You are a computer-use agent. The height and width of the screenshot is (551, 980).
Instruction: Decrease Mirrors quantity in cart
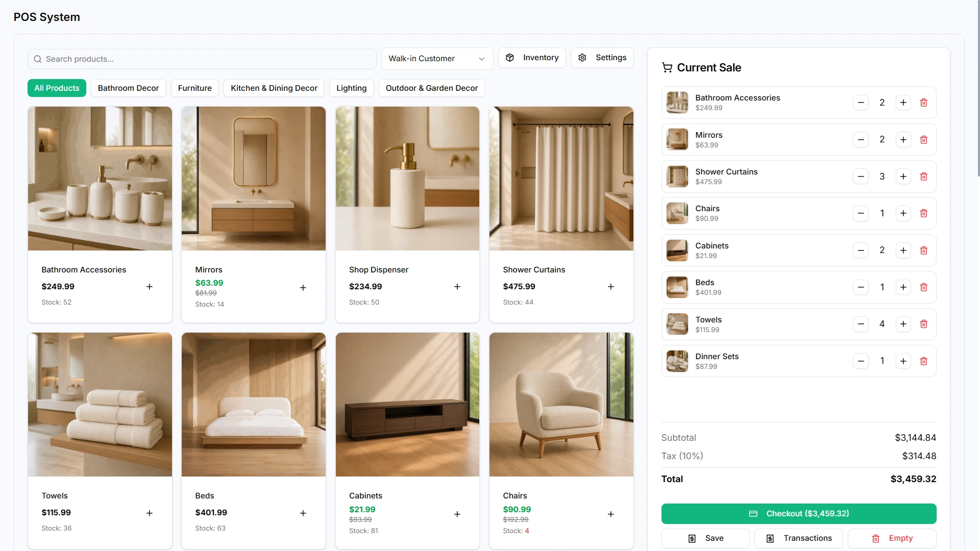pyautogui.click(x=861, y=140)
